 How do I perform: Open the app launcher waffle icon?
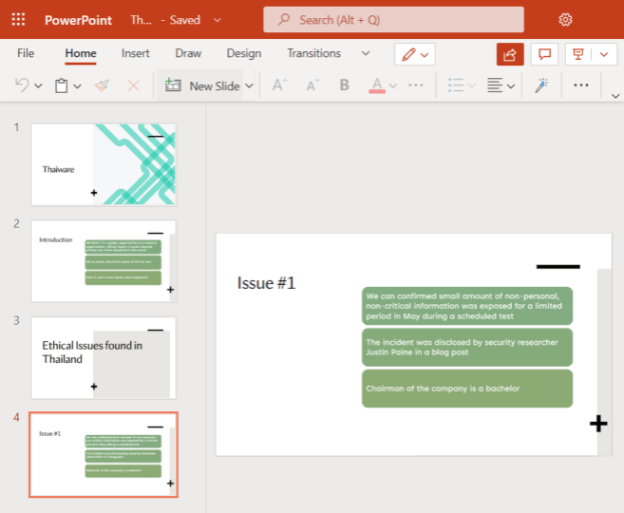tap(18, 19)
